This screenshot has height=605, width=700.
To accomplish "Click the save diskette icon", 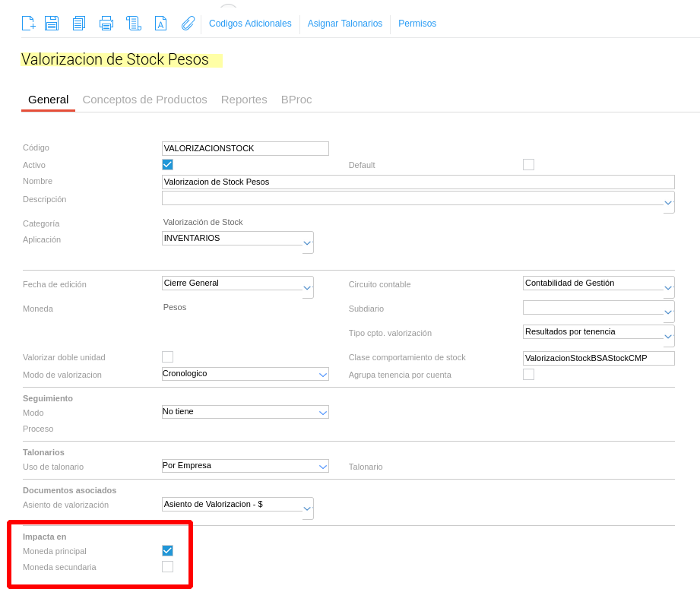I will tap(52, 24).
